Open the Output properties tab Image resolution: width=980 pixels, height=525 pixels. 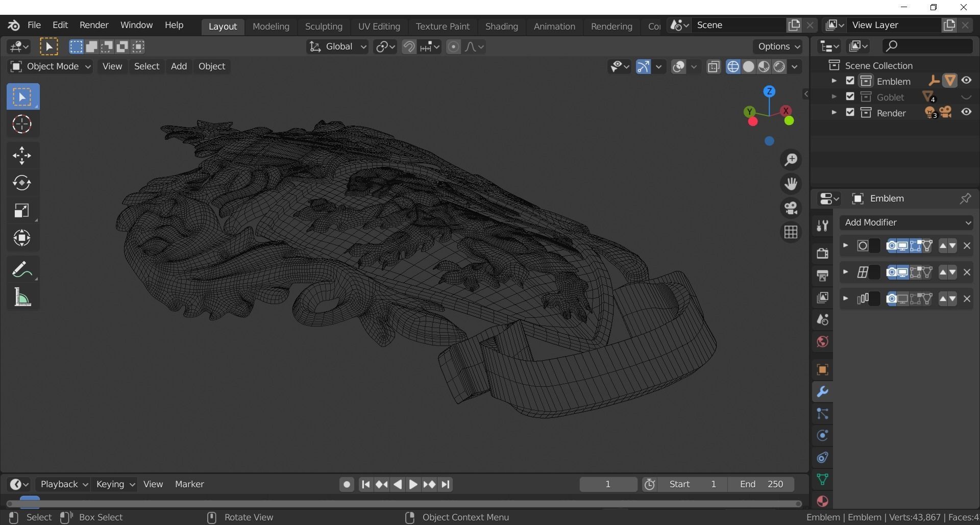click(822, 276)
